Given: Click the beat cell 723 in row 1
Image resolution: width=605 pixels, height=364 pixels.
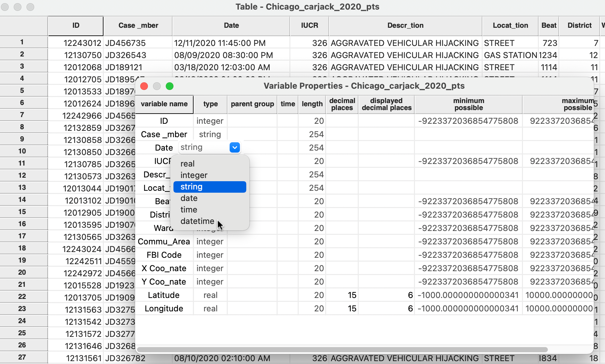Looking at the screenshot, I should (x=549, y=43).
